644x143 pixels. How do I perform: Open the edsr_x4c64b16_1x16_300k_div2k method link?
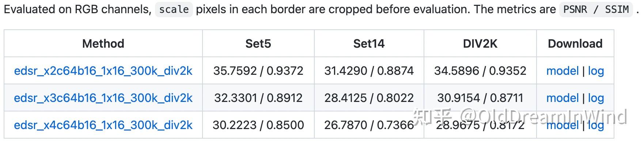103,125
